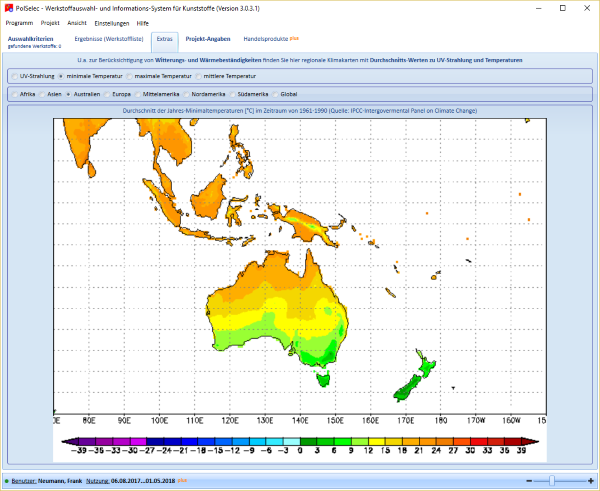The image size is (600, 491).
Task: Click the map title about Jahres-Minimaltemperaturen
Action: [300, 111]
